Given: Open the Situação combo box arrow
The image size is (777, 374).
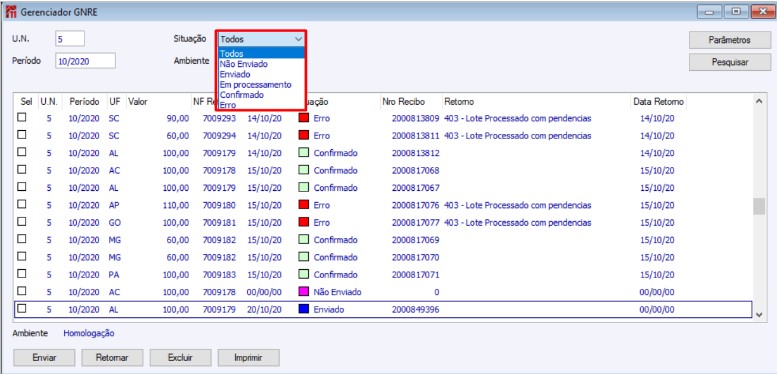Looking at the screenshot, I should (x=298, y=39).
